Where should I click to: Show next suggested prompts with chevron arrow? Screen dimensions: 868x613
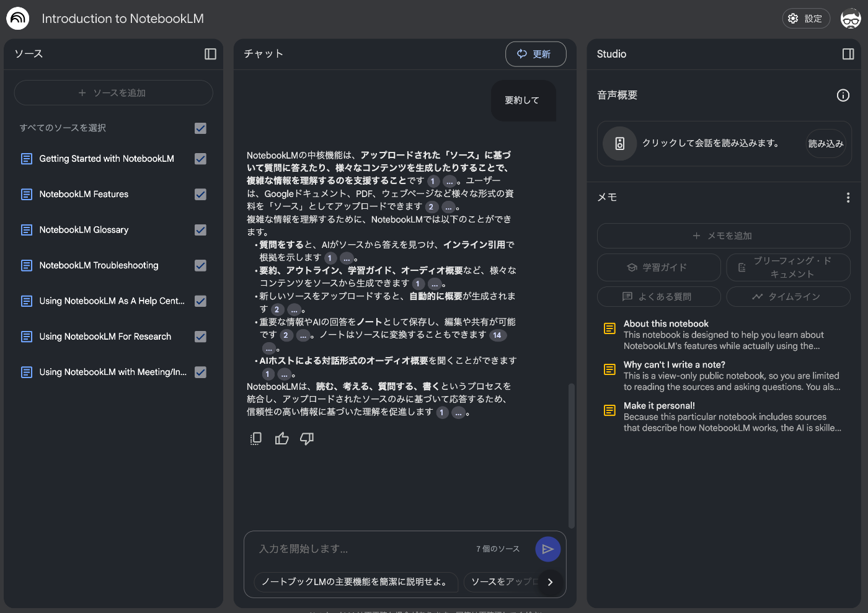[x=550, y=582]
